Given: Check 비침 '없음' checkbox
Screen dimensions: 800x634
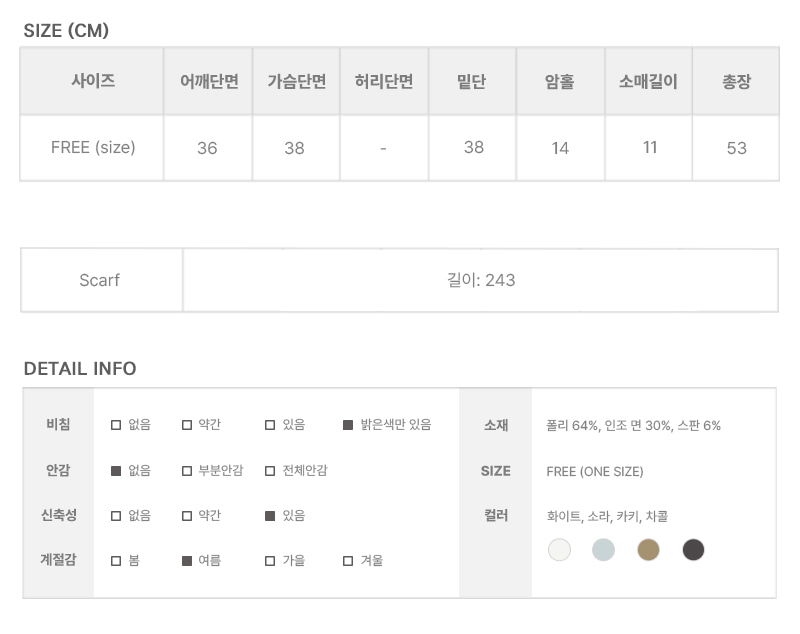Looking at the screenshot, I should point(116,425).
